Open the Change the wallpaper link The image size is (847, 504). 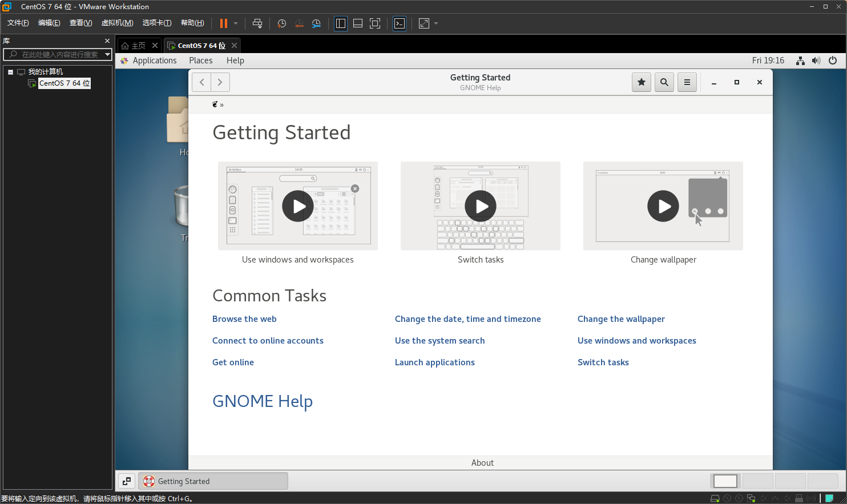(621, 319)
